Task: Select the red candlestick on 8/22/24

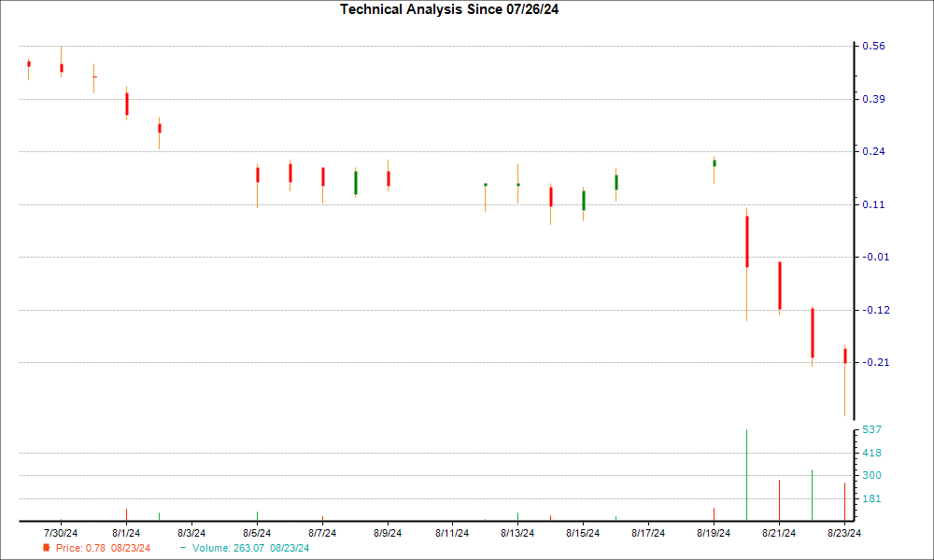Action: tap(812, 332)
